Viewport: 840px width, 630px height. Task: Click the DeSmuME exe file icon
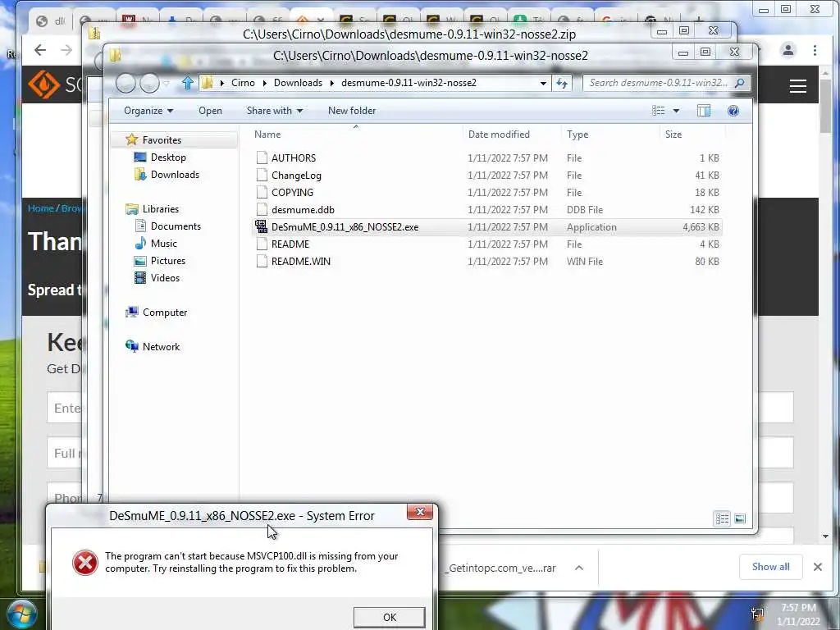[x=261, y=226]
